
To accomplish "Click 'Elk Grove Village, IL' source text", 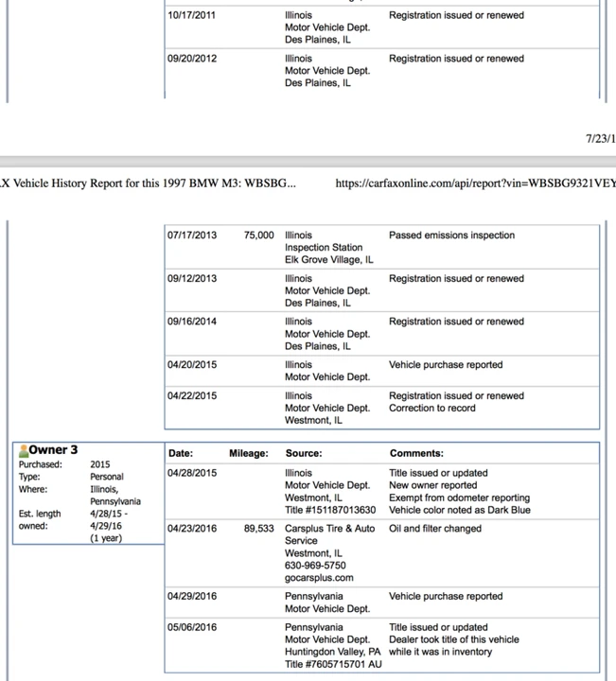I will tap(329, 260).
